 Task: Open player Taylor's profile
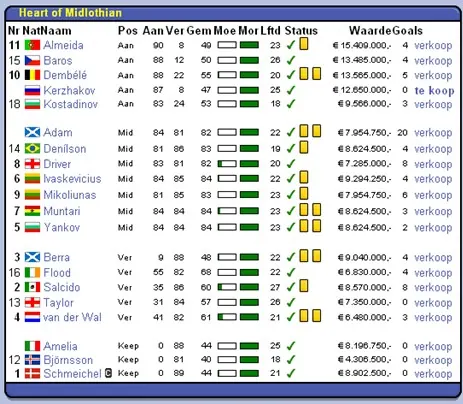point(59,303)
